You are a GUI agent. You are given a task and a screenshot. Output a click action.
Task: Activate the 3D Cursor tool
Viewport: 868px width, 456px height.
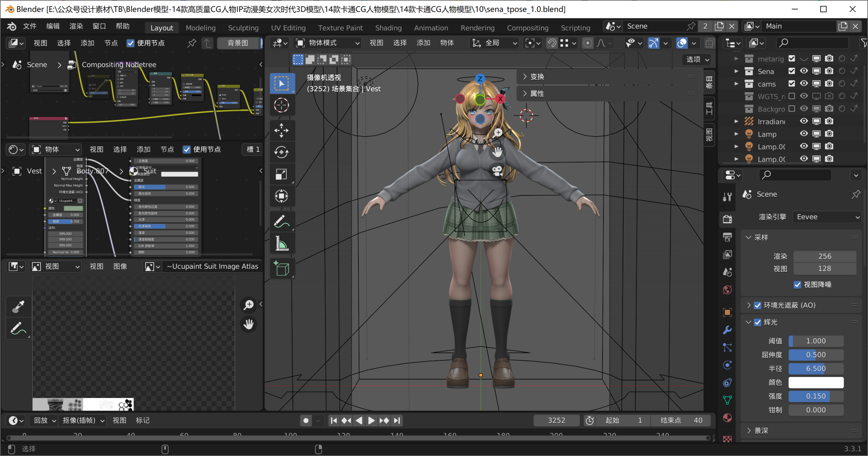pos(281,105)
